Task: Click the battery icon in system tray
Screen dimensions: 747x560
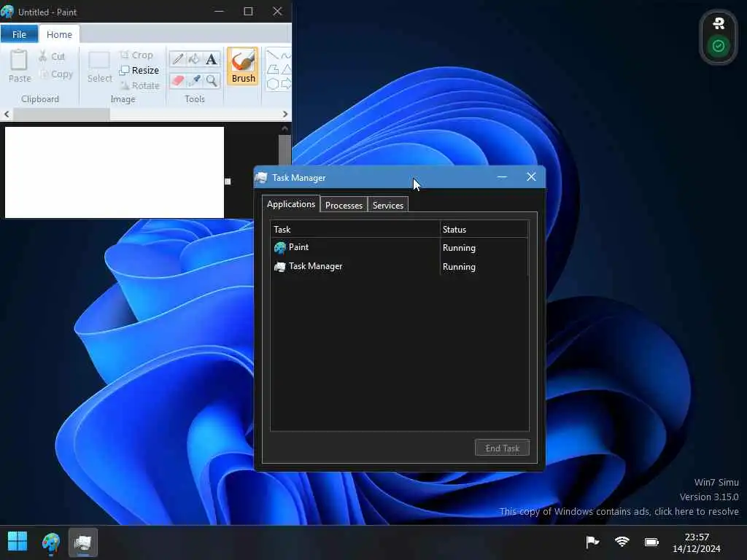Action: 651,542
